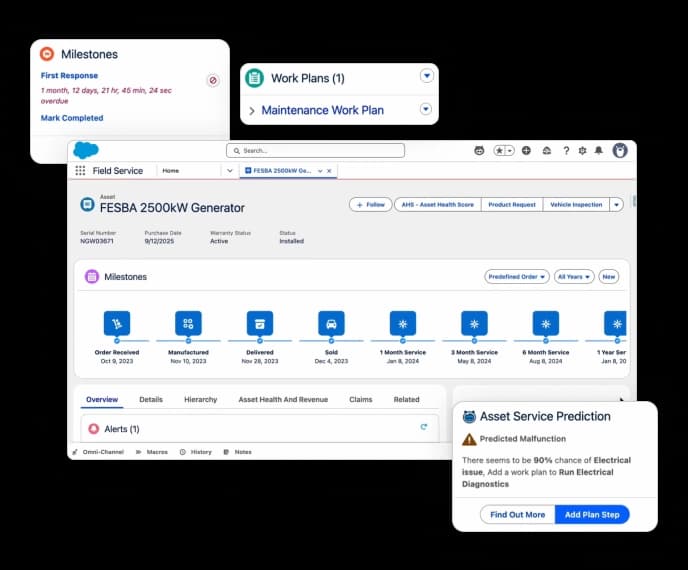
Task: Open Notes utility item
Action: click(x=237, y=452)
